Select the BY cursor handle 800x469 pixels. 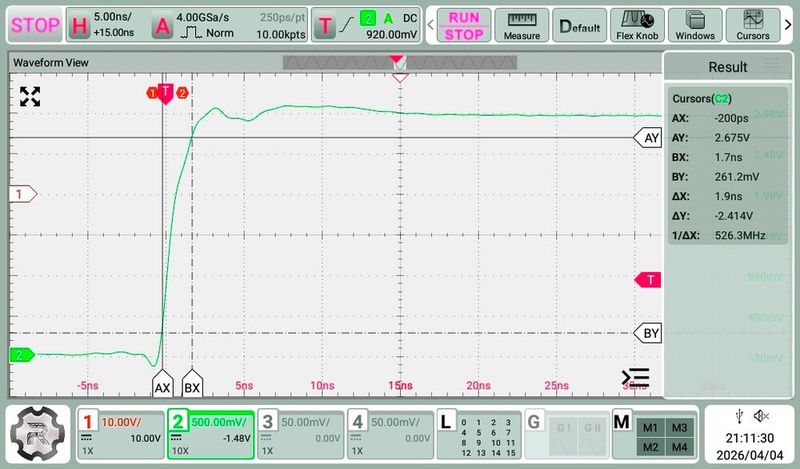click(647, 333)
